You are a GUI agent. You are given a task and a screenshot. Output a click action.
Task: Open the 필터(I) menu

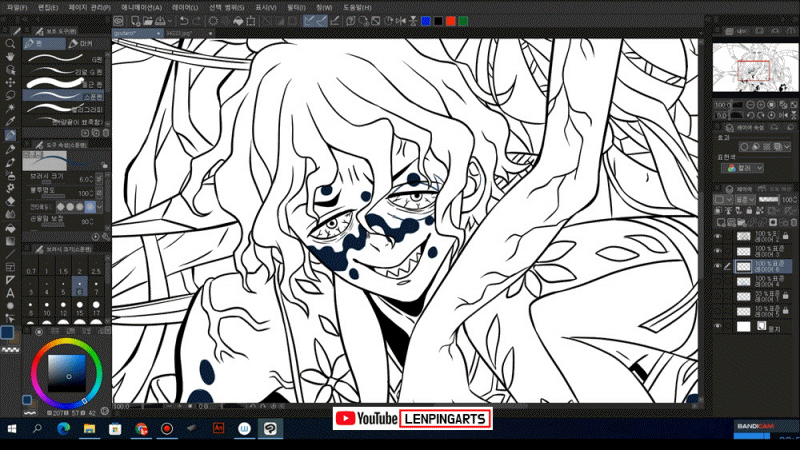pos(296,8)
